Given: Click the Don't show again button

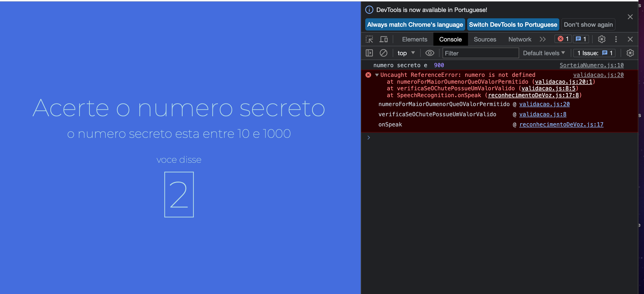Looking at the screenshot, I should click(588, 24).
